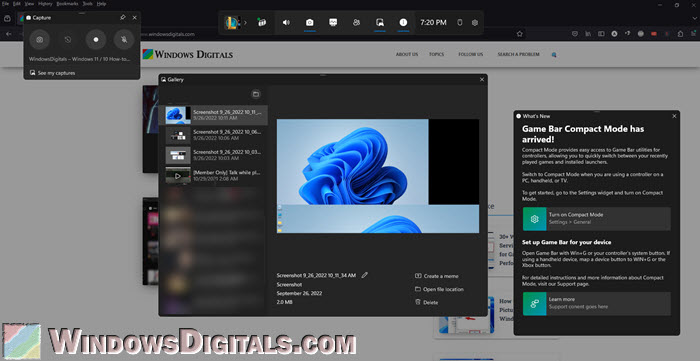This screenshot has height=361, width=700.
Task: Click record last 30 seconds icon
Action: (x=68, y=40)
